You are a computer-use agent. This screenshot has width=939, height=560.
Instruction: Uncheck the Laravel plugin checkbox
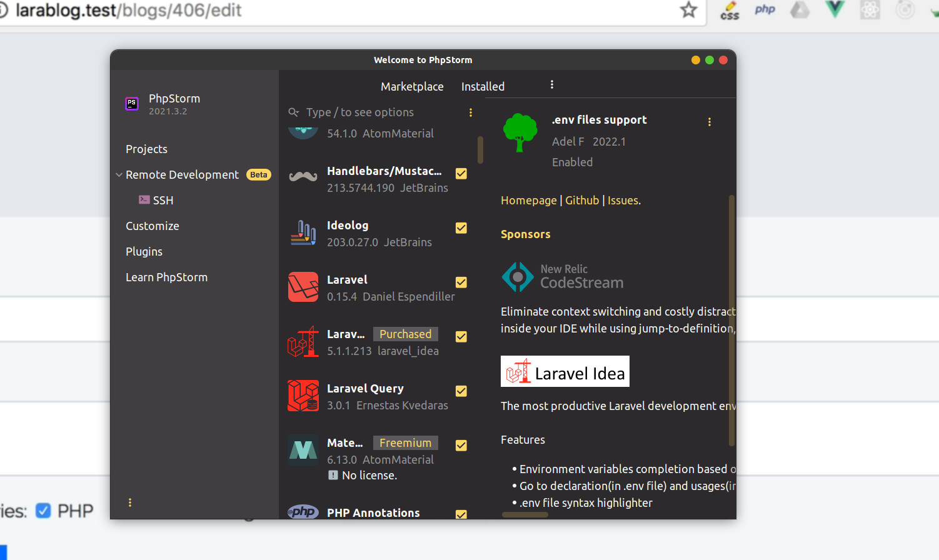[x=461, y=282]
